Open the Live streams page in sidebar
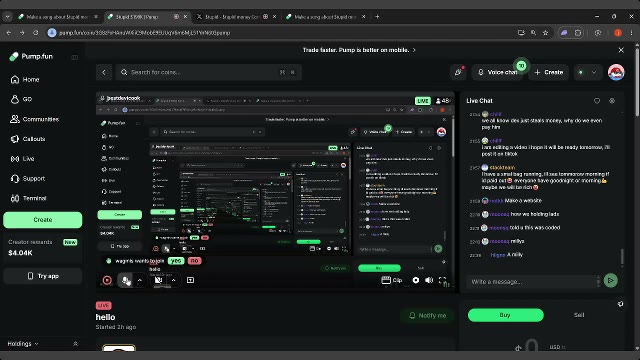The image size is (640, 360). [22, 159]
